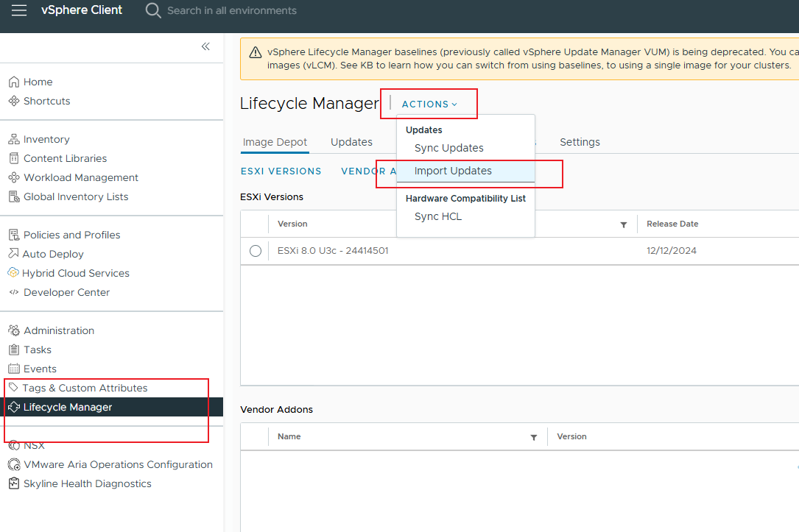Click the Administration gear icon
The image size is (799, 532).
13,331
